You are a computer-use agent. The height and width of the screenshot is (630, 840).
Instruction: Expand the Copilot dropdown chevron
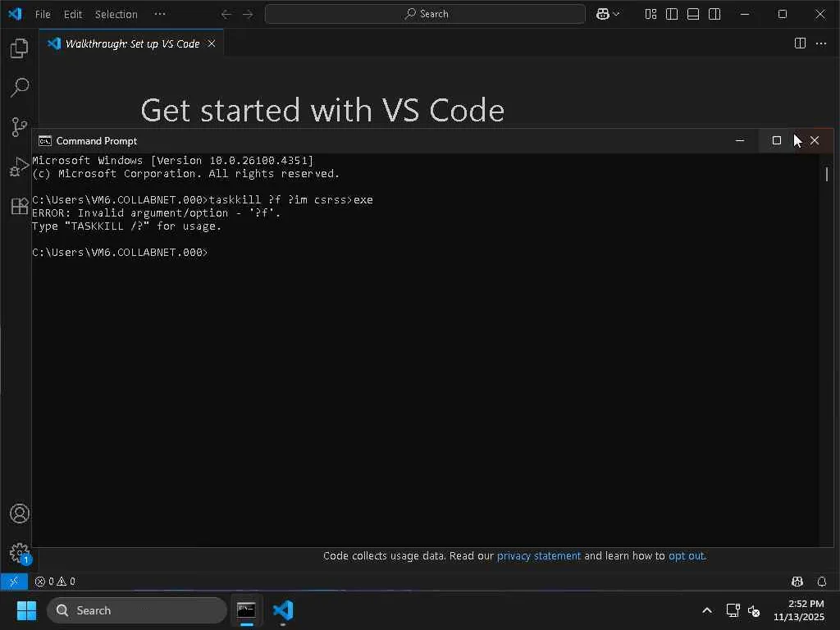(616, 15)
